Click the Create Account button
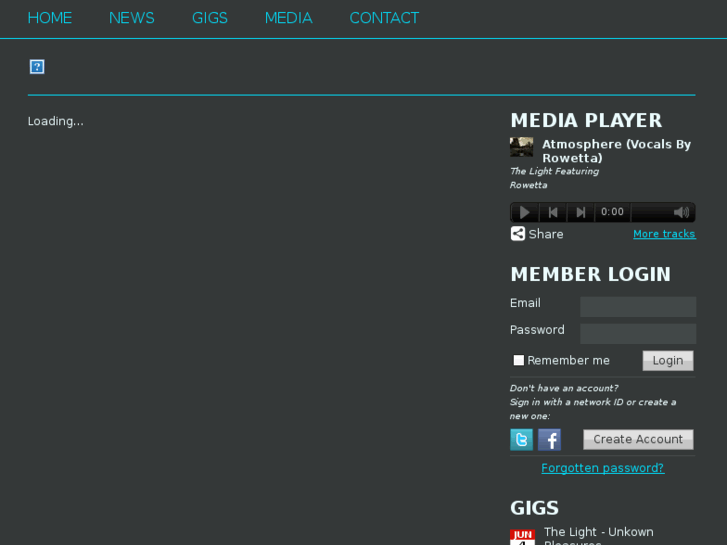This screenshot has width=727, height=545. (x=638, y=439)
